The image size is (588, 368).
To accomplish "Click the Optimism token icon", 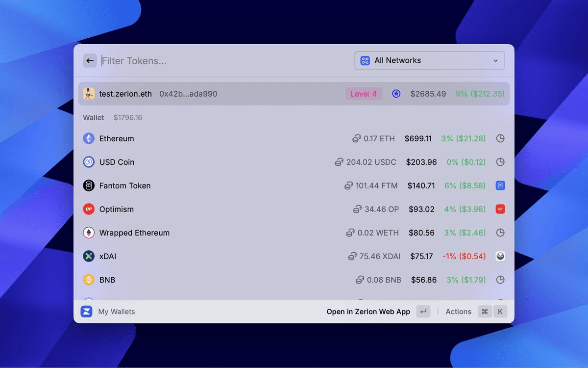I will tap(89, 209).
